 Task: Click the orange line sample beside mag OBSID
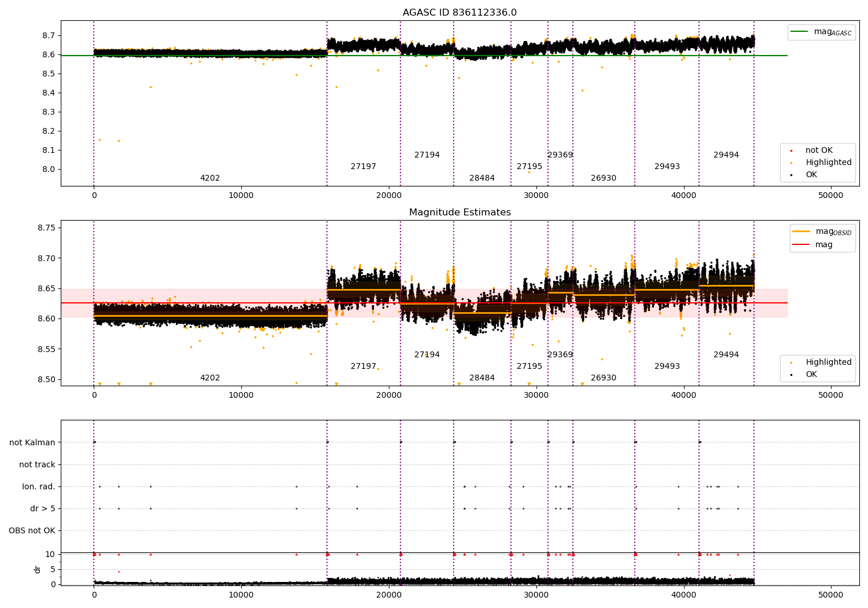point(801,231)
